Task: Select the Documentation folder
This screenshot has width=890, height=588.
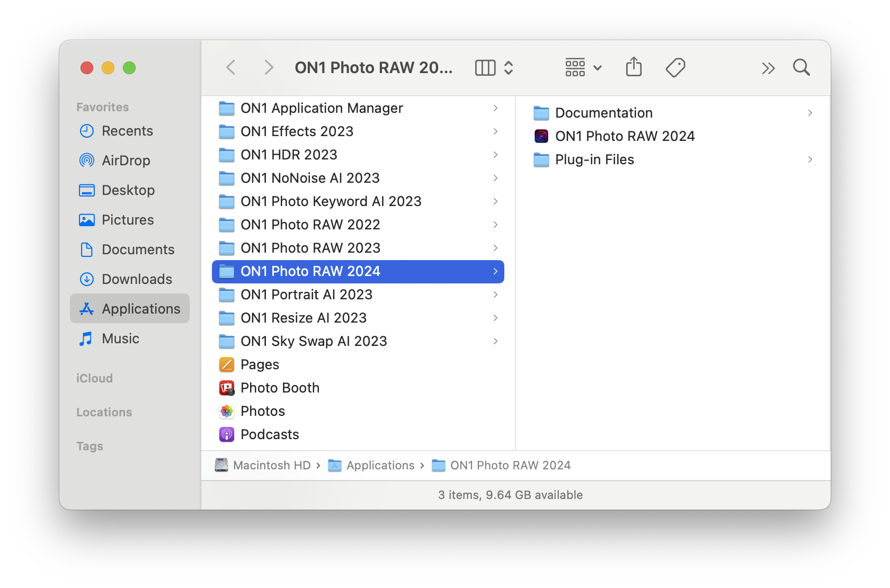Action: [x=673, y=113]
